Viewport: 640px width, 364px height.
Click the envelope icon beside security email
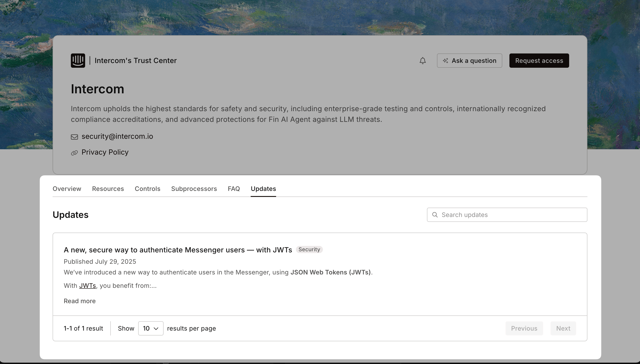(x=74, y=137)
